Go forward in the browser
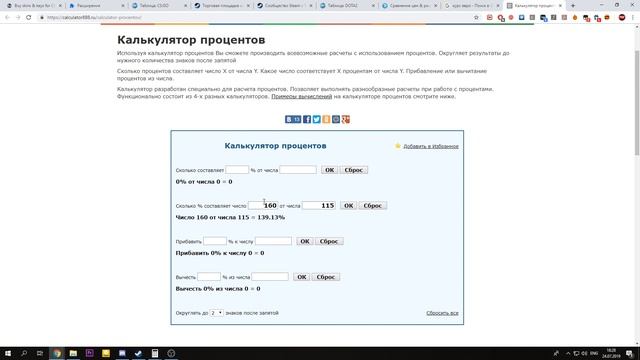 click(18, 18)
